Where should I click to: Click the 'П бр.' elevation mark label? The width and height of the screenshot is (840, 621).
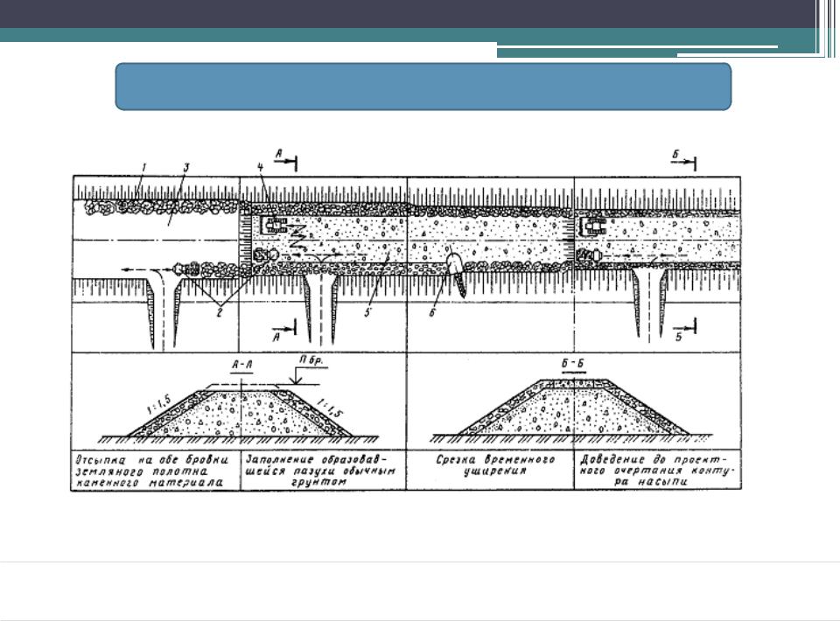tap(311, 360)
